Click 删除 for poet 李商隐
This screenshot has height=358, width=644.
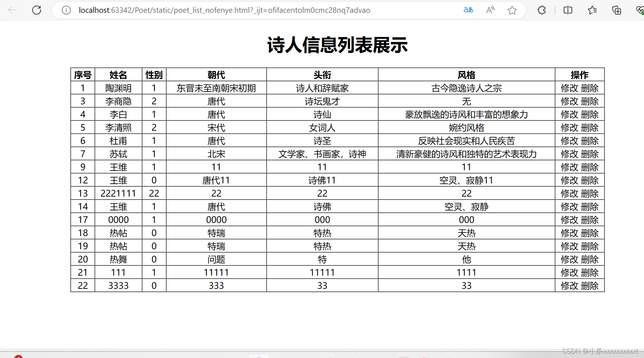[590, 101]
